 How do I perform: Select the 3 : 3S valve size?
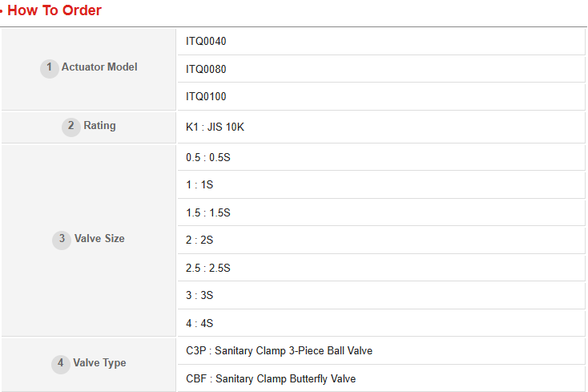tap(199, 296)
